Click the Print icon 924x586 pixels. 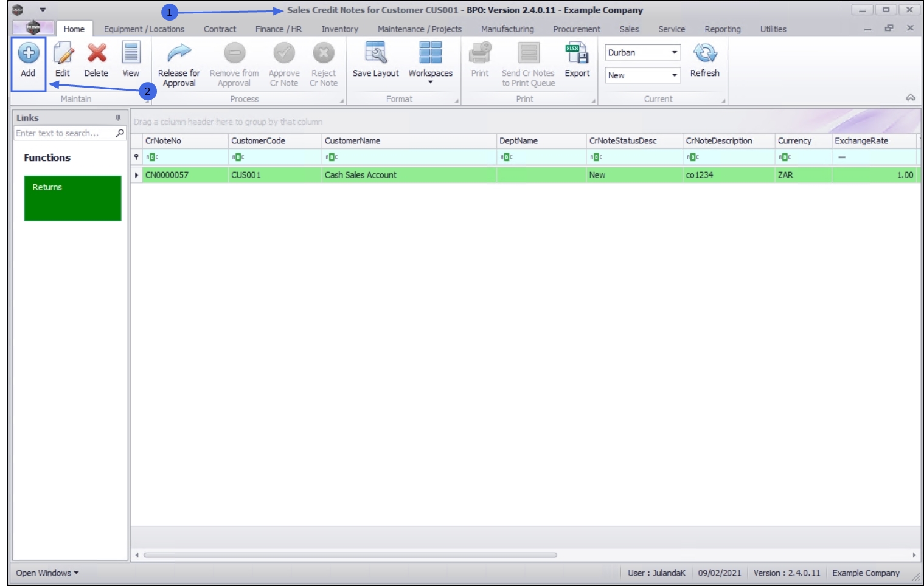(480, 53)
